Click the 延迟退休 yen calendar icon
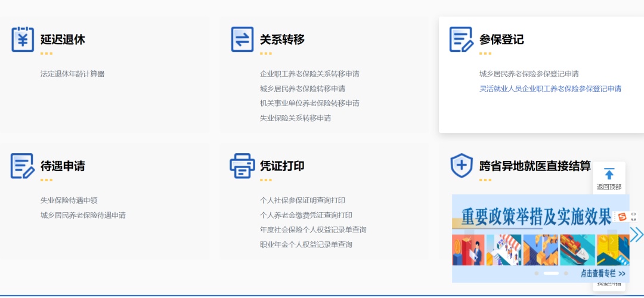Viewport: 644px width, 298px height. tap(23, 39)
